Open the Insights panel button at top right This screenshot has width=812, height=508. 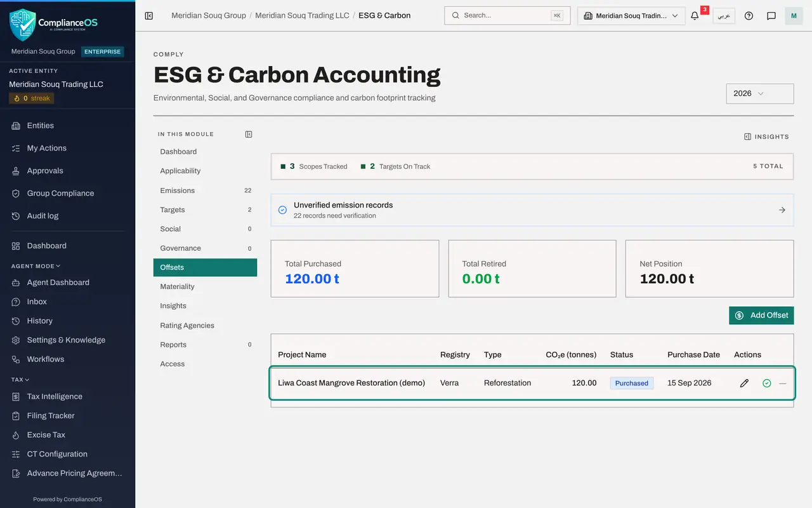point(766,137)
